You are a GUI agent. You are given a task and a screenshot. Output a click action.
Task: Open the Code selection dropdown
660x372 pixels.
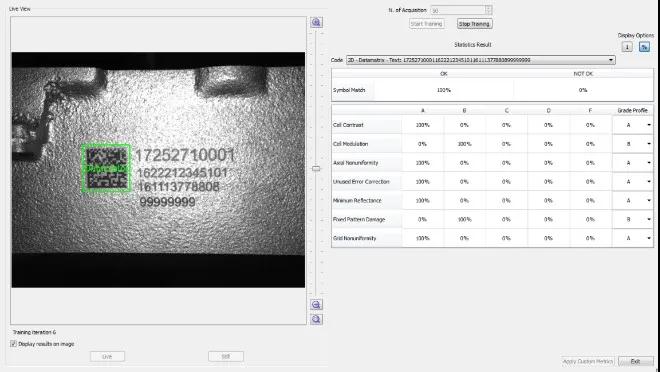point(481,60)
